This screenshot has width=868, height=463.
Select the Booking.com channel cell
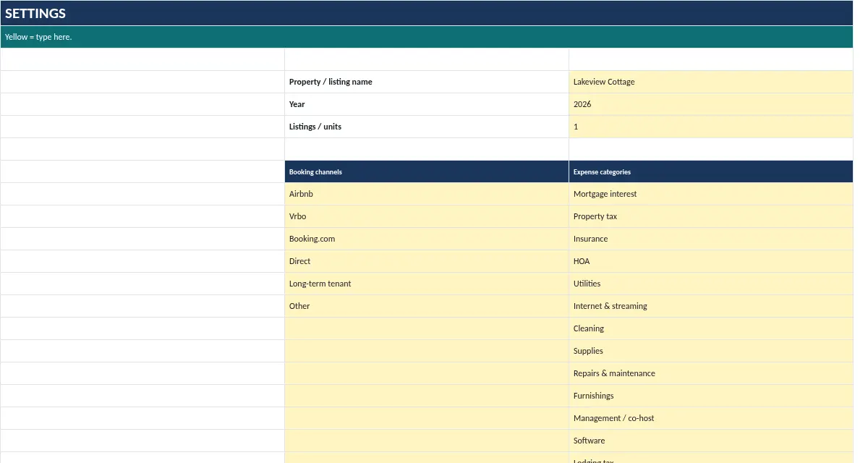427,239
